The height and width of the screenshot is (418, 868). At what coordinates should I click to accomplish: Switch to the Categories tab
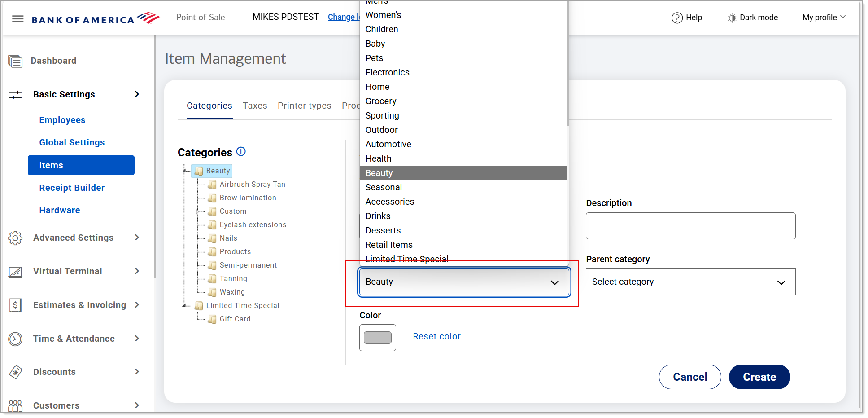tap(209, 106)
